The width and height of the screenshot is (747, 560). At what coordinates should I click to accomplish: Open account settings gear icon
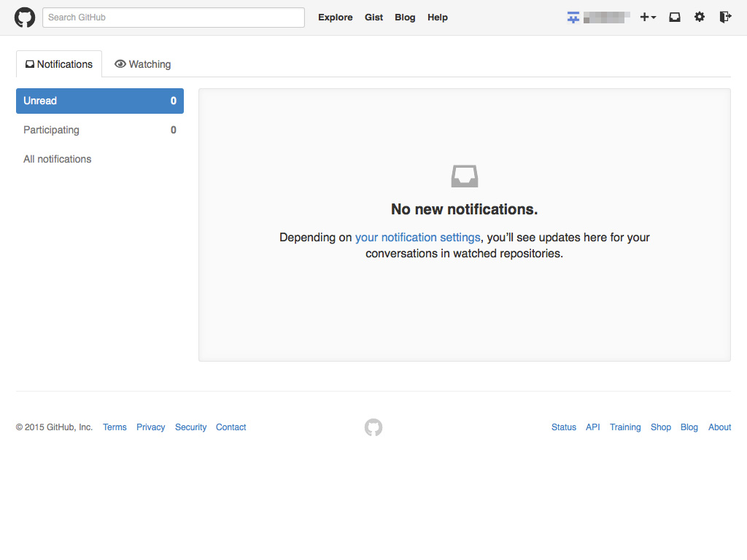700,17
